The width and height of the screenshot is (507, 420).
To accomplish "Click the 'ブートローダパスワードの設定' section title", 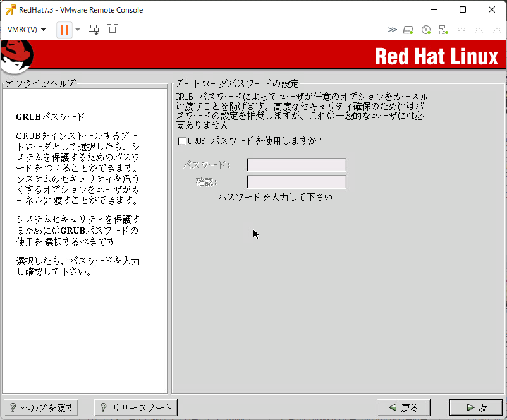I will (x=236, y=83).
